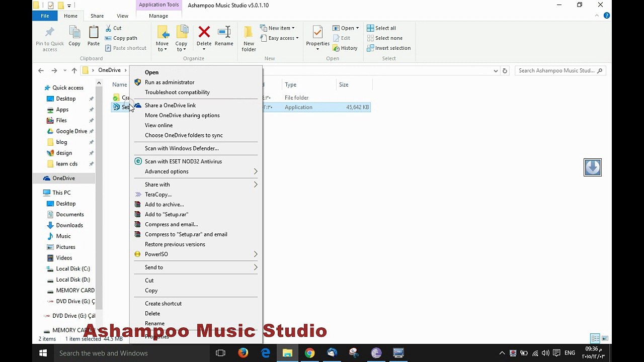Click the Paste icon in the ribbon

[94, 33]
